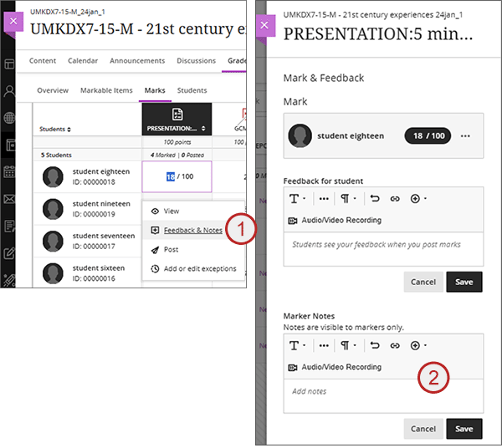Close the PRESENTATION panel with the purple X
The height and width of the screenshot is (448, 502).
264,26
